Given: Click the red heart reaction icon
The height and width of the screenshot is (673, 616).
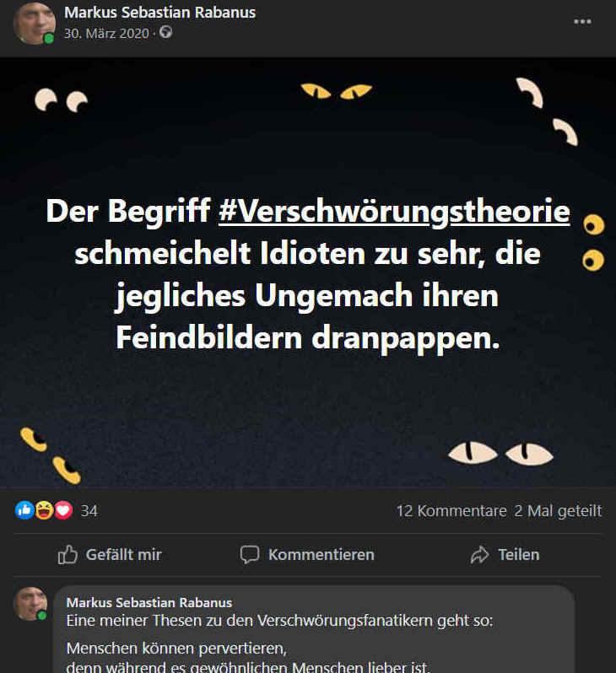Looking at the screenshot, I should [x=63, y=510].
